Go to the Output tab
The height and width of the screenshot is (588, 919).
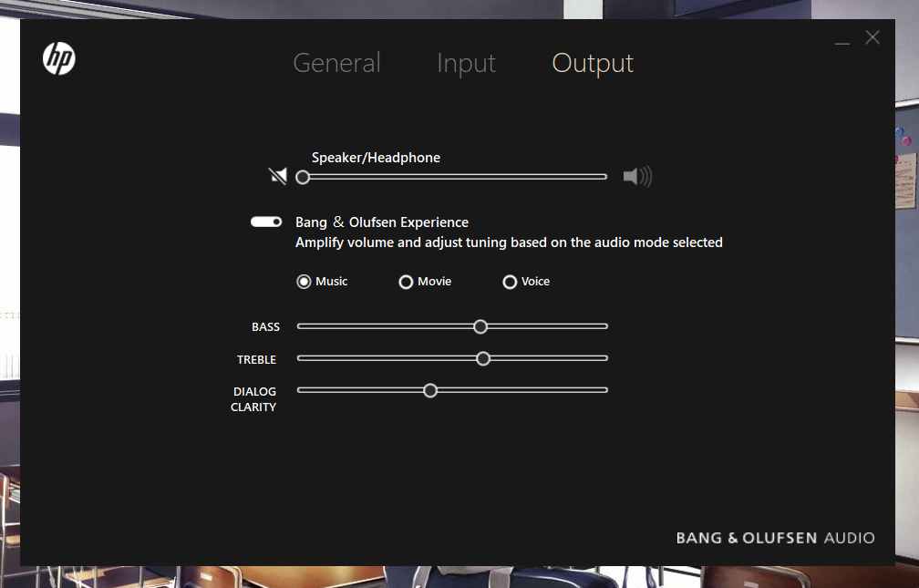tap(593, 63)
